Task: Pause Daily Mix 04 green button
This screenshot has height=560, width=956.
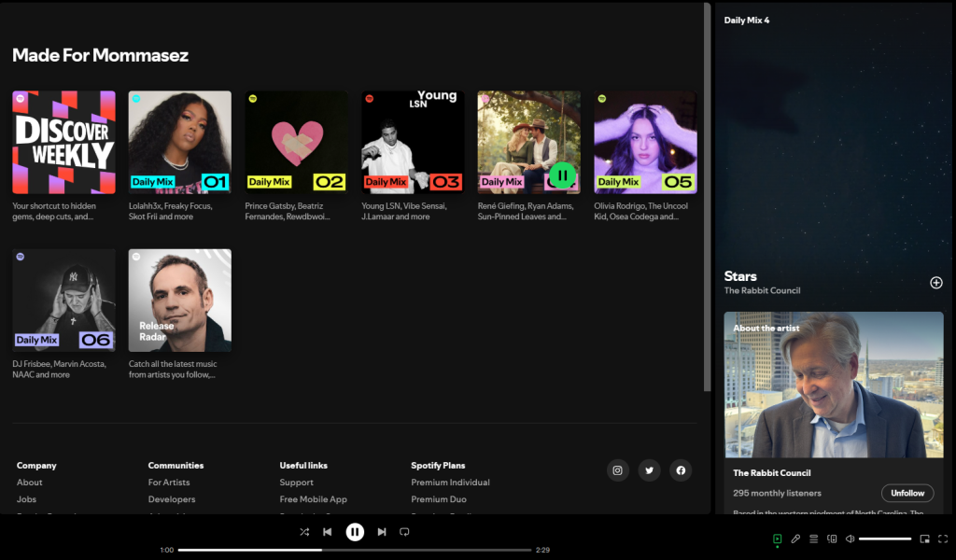Action: click(562, 175)
